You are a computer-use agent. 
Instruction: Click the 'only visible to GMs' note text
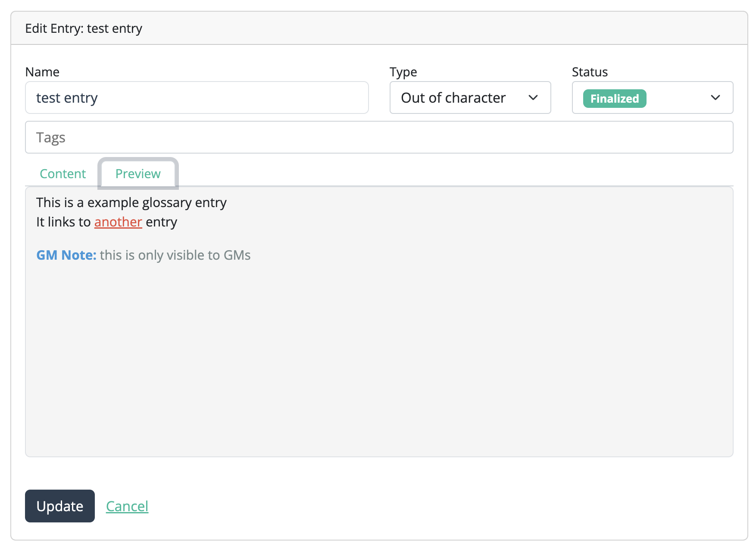(175, 255)
